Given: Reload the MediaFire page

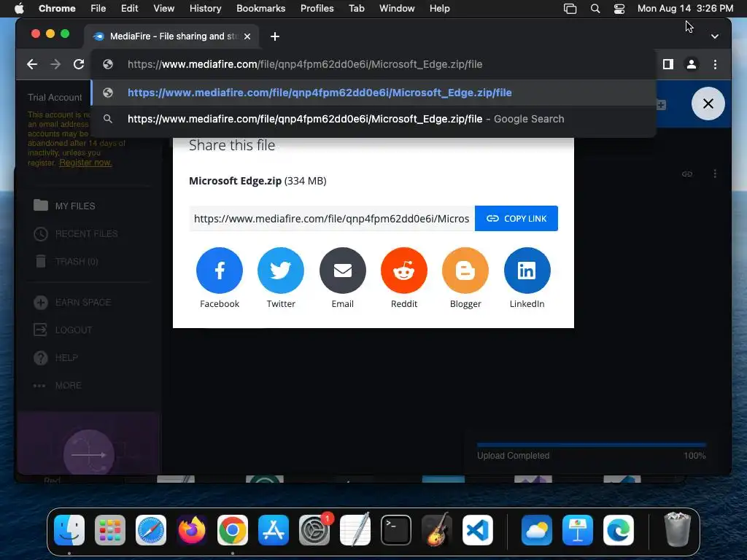Looking at the screenshot, I should [x=79, y=64].
